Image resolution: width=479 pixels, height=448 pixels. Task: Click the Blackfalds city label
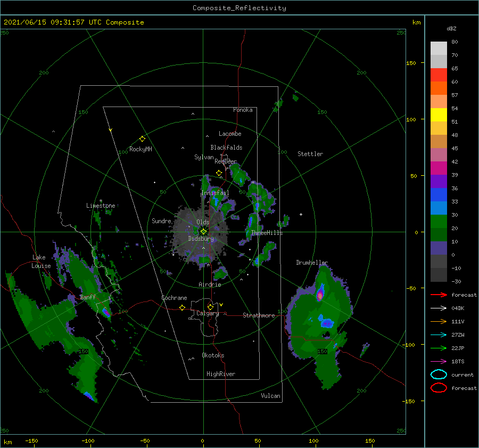[x=226, y=148]
